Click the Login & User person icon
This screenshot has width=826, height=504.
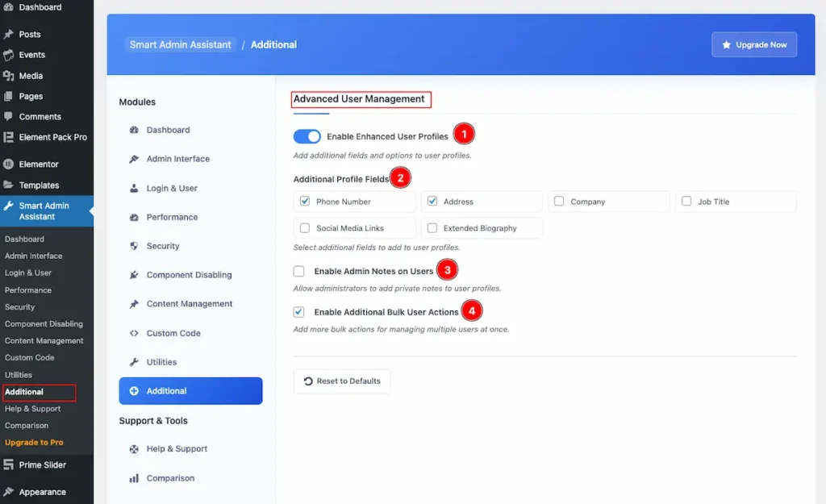pyautogui.click(x=135, y=188)
